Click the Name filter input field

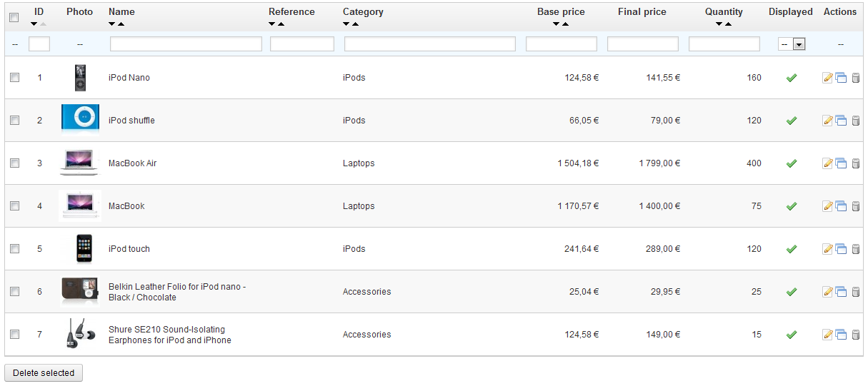tap(186, 44)
